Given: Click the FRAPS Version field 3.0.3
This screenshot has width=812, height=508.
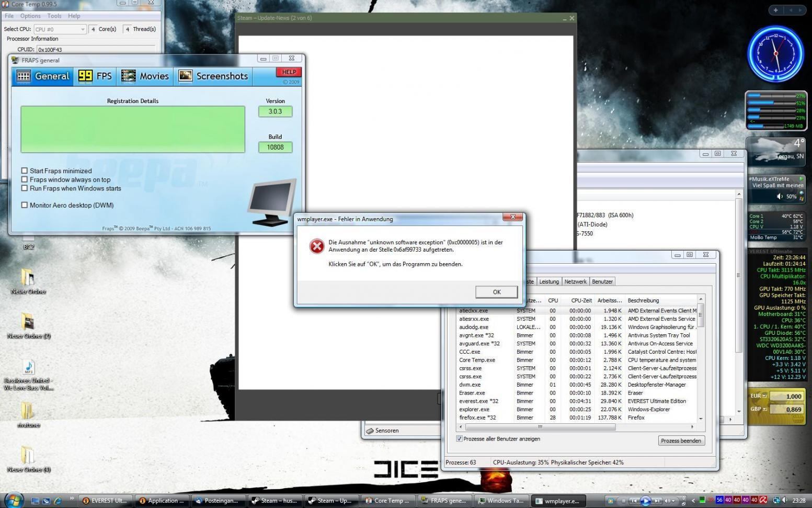Looking at the screenshot, I should 275,111.
